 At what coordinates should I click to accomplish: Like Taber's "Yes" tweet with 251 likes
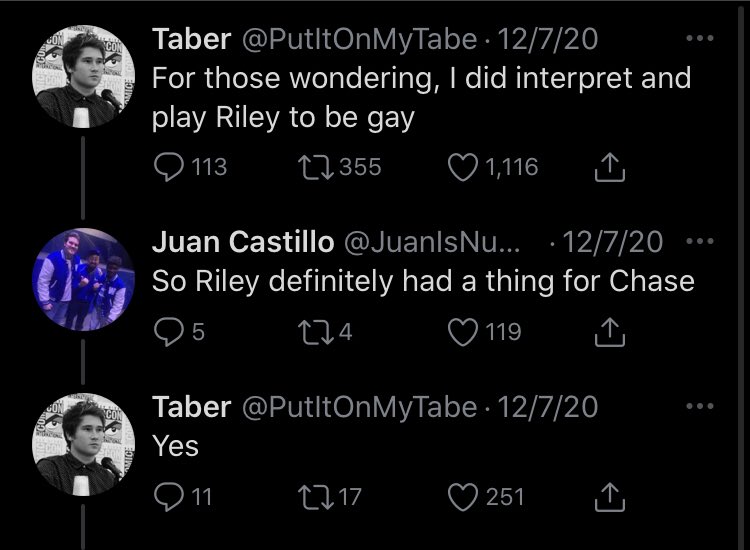coord(463,496)
